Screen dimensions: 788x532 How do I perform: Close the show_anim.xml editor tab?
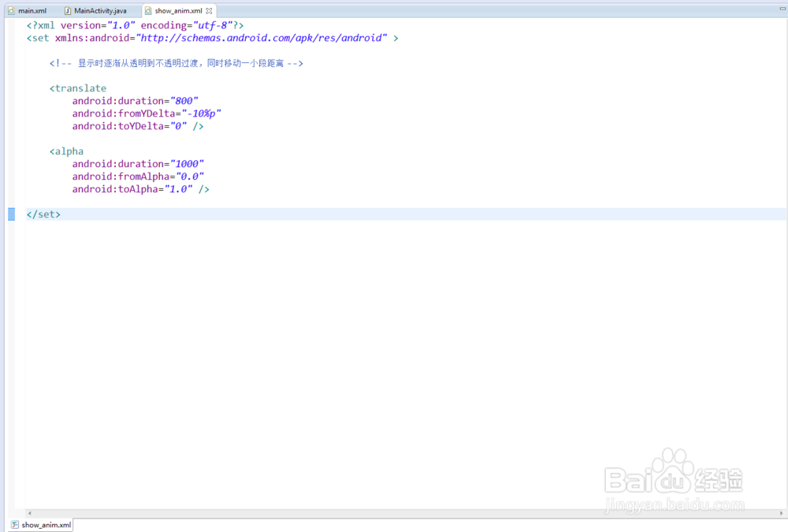tap(209, 10)
